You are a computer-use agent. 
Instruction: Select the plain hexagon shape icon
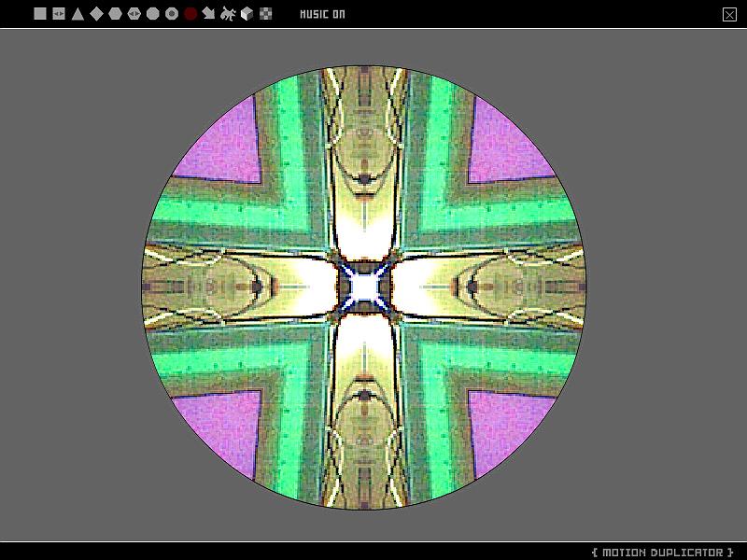pos(115,14)
